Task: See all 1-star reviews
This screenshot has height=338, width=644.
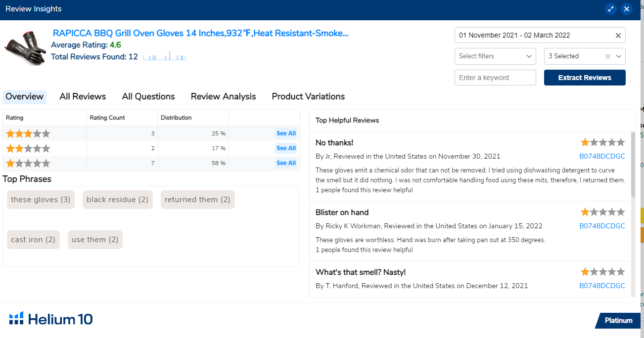Action: [x=286, y=163]
